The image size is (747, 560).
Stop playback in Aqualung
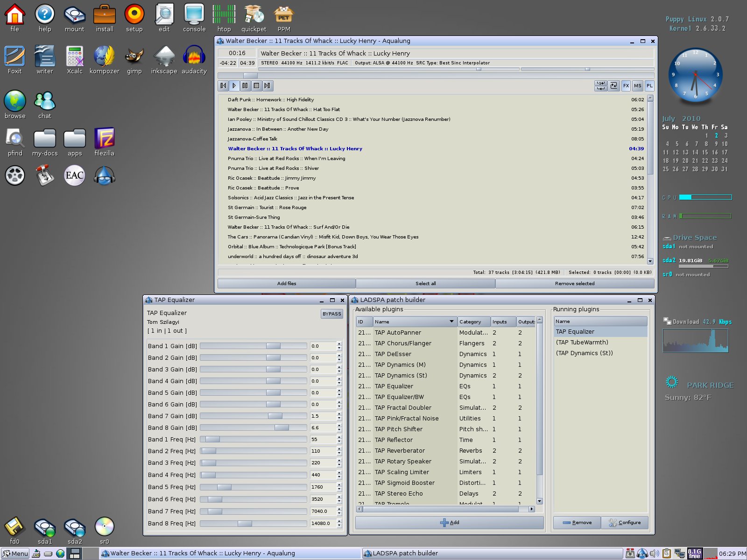coord(256,85)
